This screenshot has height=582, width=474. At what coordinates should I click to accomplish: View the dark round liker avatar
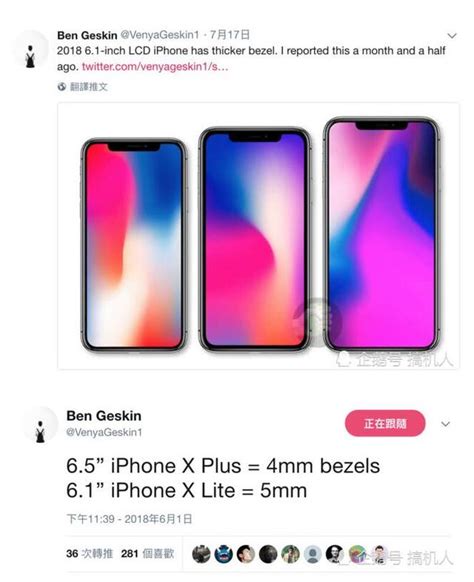coord(268,554)
